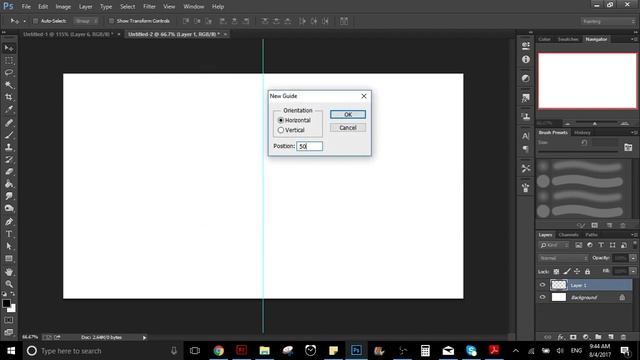This screenshot has width=640, height=360.
Task: Click the foreground color swatch
Action: (x=6, y=304)
